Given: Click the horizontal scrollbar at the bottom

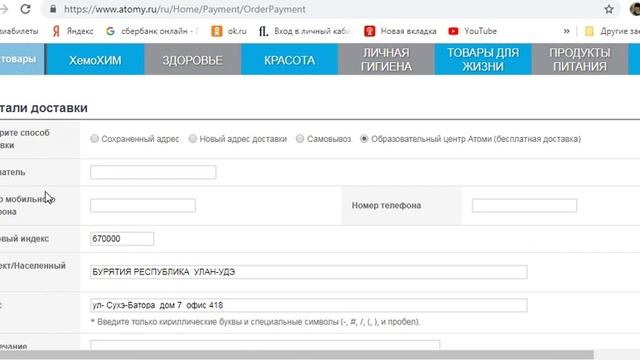Looking at the screenshot, I should tap(297, 355).
